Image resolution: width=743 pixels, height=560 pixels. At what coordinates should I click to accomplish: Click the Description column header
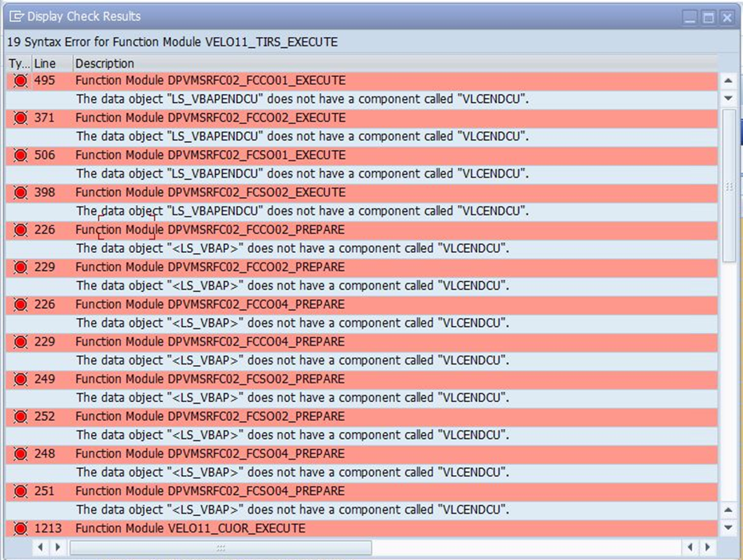point(395,64)
